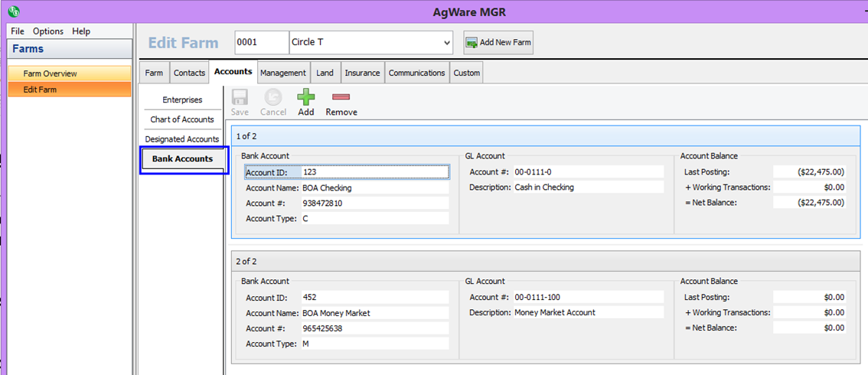Open the Help menu
Image resolution: width=868 pixels, height=375 pixels.
click(81, 31)
